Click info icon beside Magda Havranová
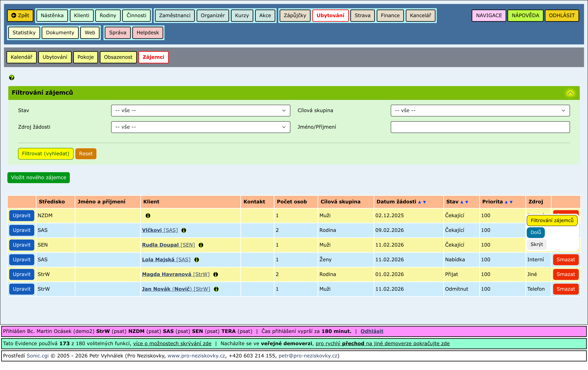The image size is (588, 370). tap(215, 274)
